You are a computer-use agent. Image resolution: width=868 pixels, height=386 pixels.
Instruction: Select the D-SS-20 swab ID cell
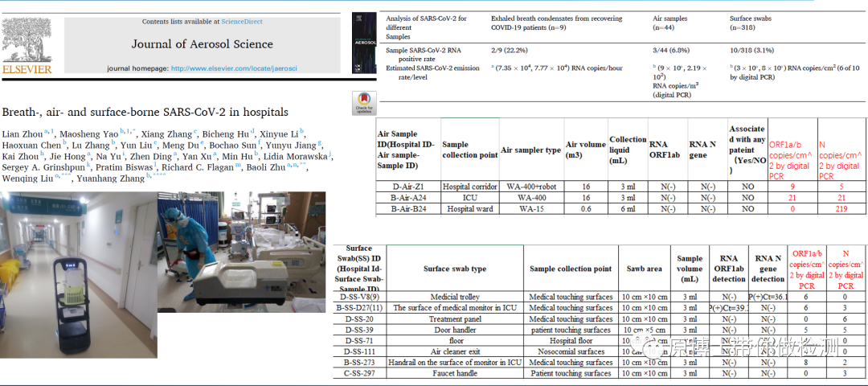coord(360,319)
